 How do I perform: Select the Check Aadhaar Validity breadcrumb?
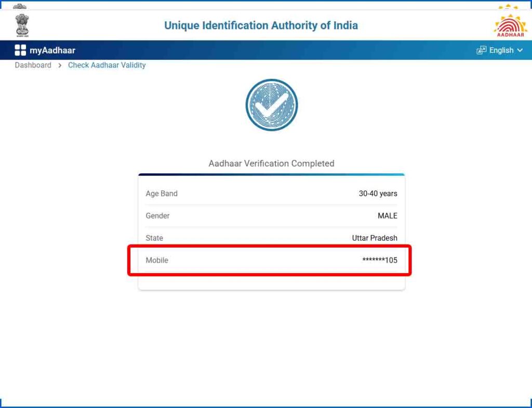[107, 65]
